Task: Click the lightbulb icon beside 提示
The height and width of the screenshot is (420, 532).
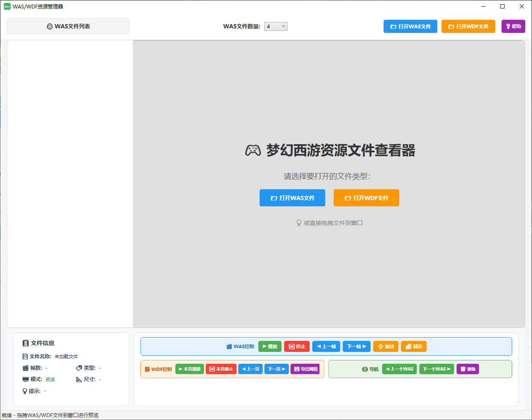Action: pyautogui.click(x=25, y=391)
